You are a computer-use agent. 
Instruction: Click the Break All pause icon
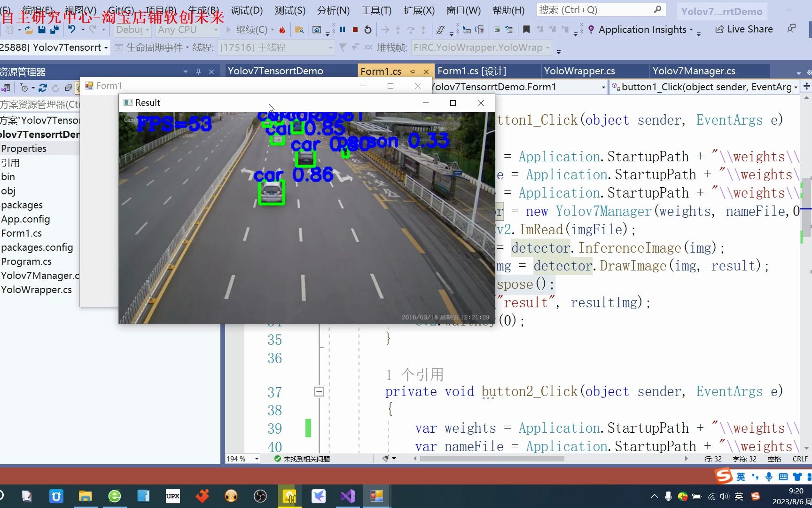tap(342, 29)
